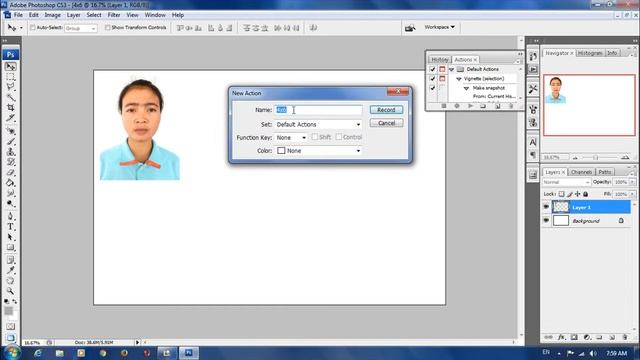Image resolution: width=640 pixels, height=360 pixels.
Task: Click the Delete trash icon in Actions panel
Action: (x=511, y=106)
